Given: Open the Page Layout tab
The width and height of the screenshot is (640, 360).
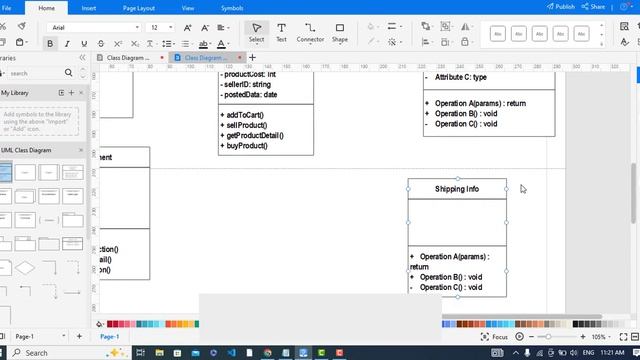Looking at the screenshot, I should pyautogui.click(x=139, y=8).
